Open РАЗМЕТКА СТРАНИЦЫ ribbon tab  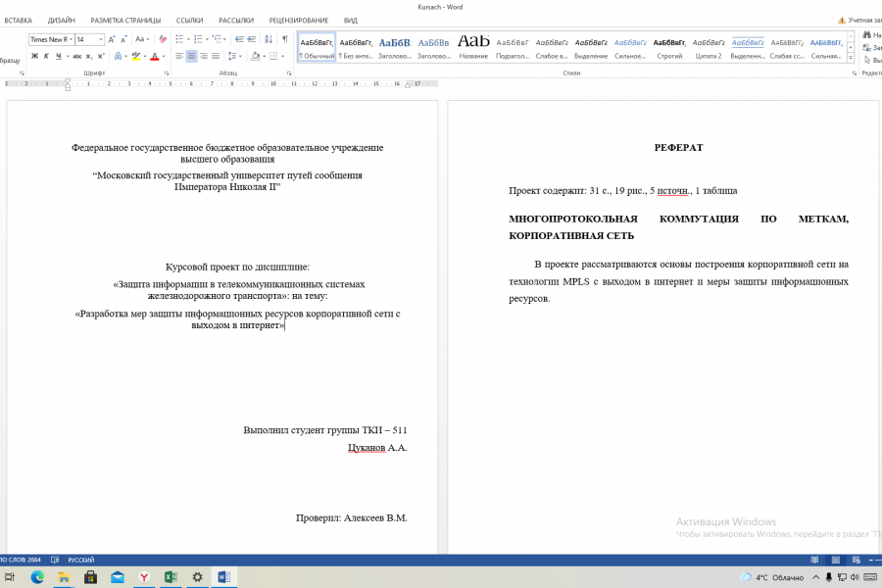tap(125, 21)
